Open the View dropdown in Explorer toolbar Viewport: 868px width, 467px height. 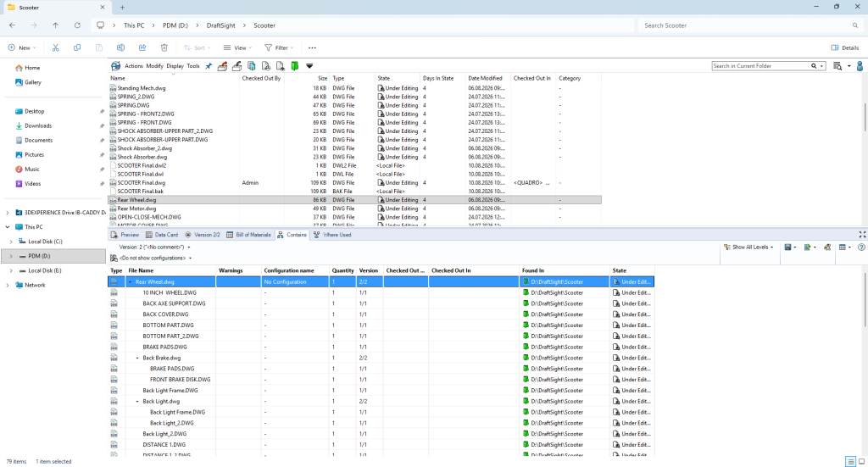[237, 47]
